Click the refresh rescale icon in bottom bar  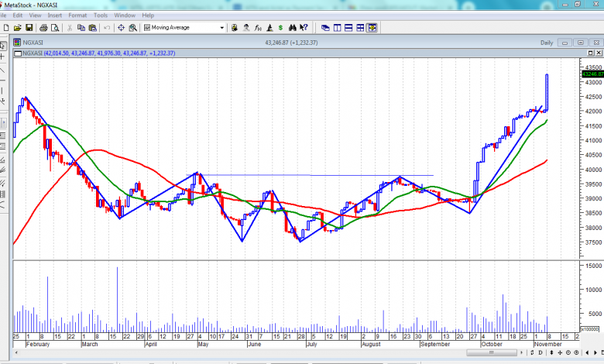coord(532,352)
